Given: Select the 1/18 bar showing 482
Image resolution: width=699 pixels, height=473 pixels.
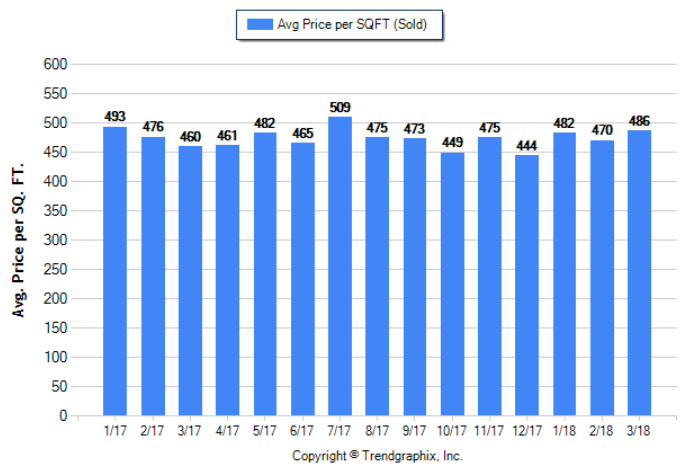Looking at the screenshot, I should pos(564,273).
